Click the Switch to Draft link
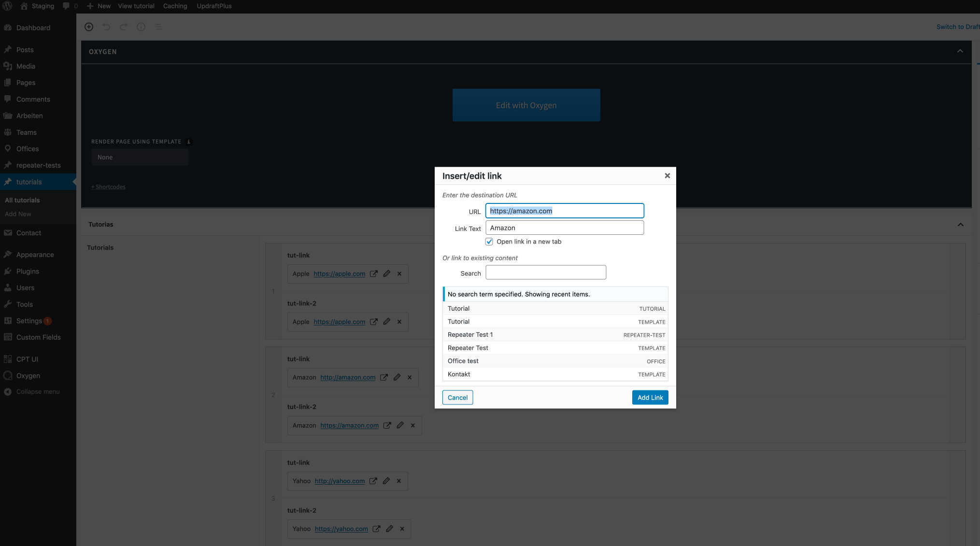980x546 pixels. [958, 27]
